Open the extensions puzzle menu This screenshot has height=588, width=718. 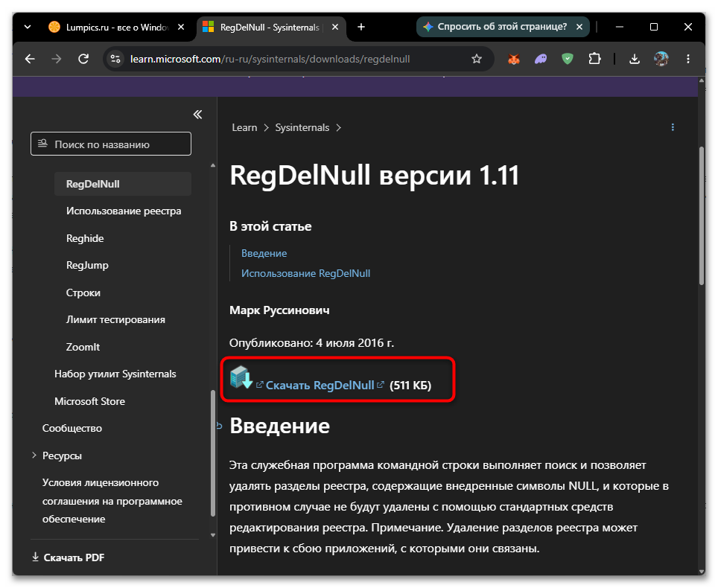point(594,59)
